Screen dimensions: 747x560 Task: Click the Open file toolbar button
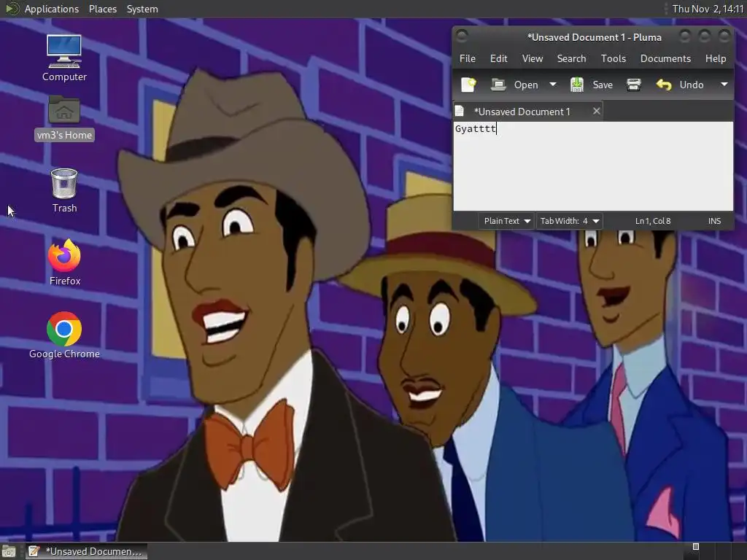click(x=514, y=85)
